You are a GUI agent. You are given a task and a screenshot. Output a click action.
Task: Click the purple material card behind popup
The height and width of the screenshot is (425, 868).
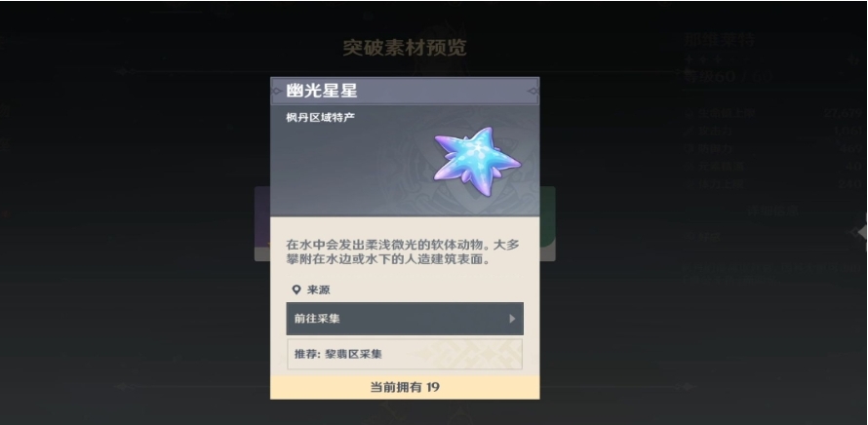261,223
